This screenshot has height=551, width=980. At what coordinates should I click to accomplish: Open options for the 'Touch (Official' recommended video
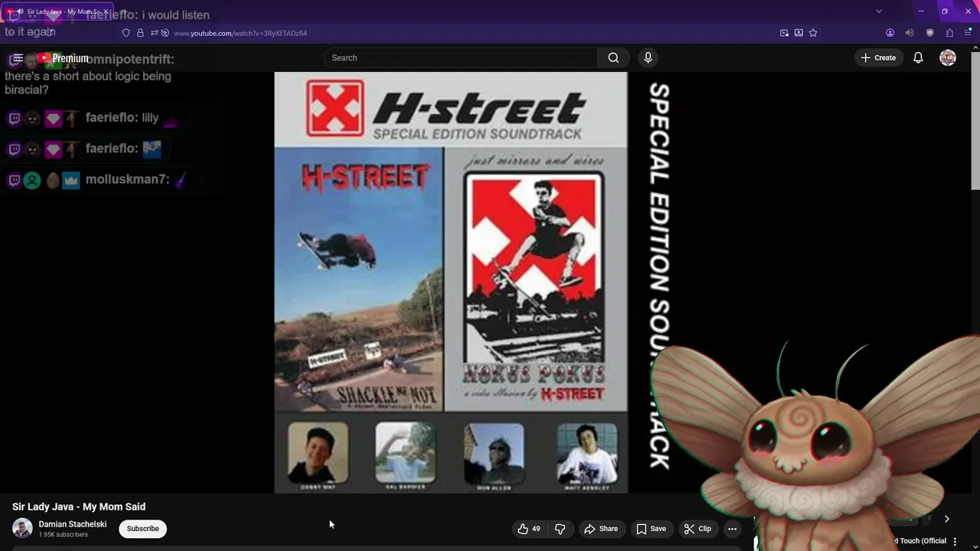pos(955,542)
